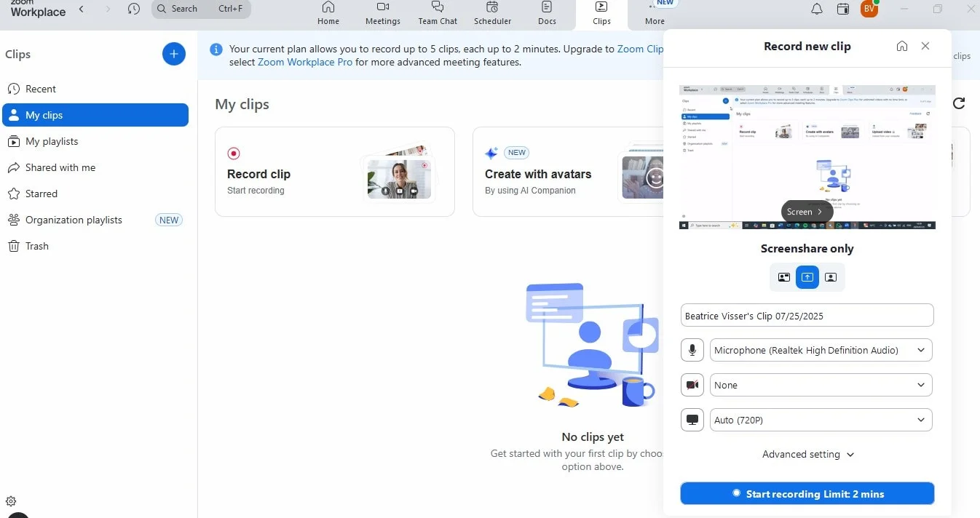Open the More menu
Screen dimensions: 980x518
[x=655, y=14]
